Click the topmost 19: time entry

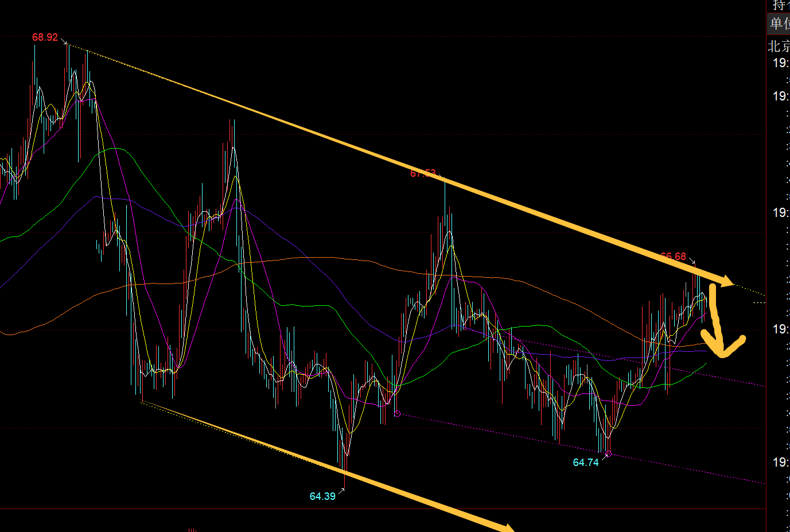point(780,63)
